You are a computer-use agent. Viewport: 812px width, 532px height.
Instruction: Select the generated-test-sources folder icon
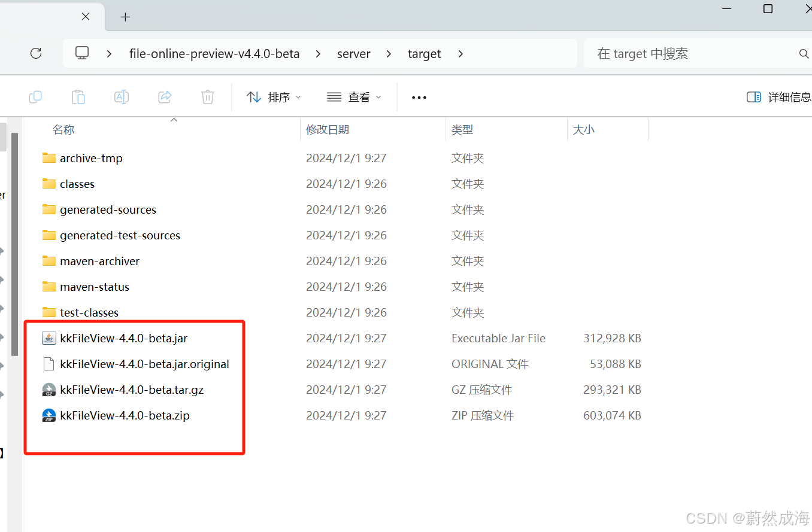pyautogui.click(x=49, y=235)
